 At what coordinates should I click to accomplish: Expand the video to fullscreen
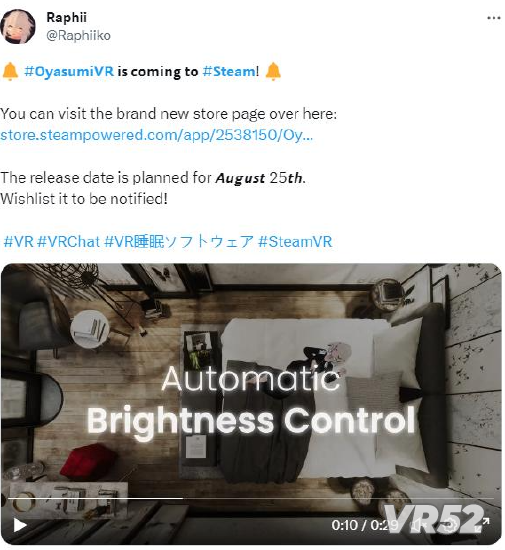(x=482, y=525)
